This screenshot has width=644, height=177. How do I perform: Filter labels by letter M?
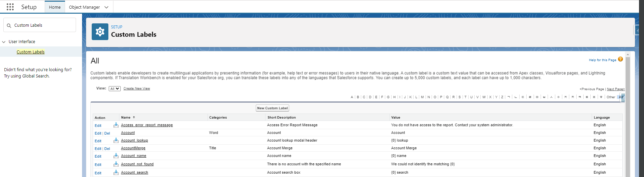[x=422, y=97]
